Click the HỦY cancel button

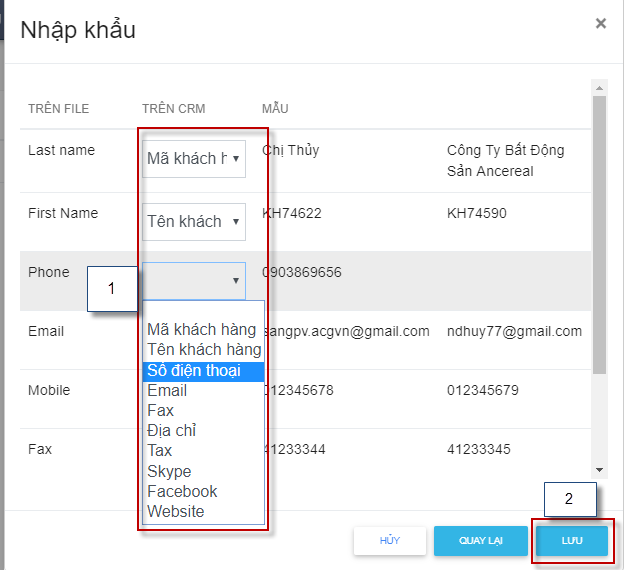click(x=390, y=541)
